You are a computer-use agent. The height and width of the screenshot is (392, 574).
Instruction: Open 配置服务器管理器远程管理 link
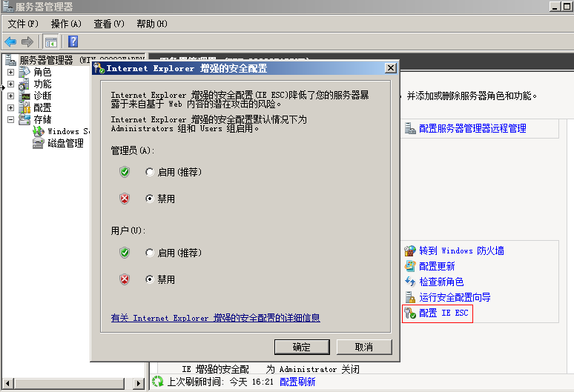pos(472,128)
